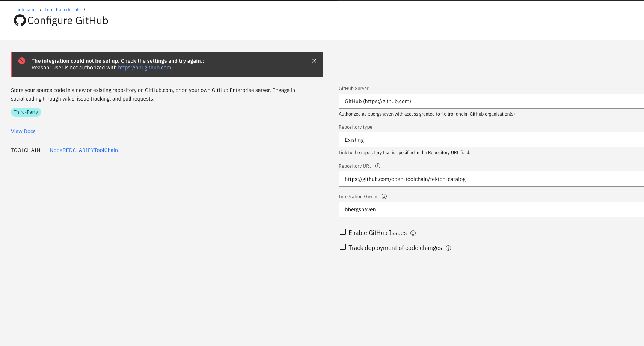This screenshot has width=644, height=346.
Task: Check Track deployment of code changes
Action: click(343, 247)
